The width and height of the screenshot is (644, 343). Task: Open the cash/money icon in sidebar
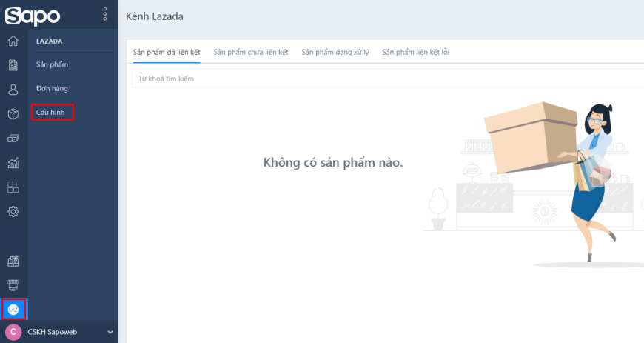pos(13,139)
